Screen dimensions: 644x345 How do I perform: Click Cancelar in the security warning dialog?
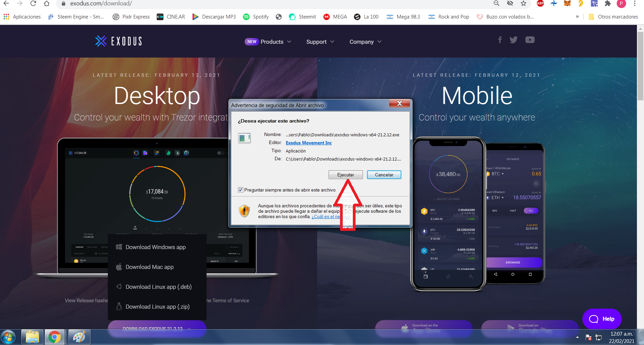[x=384, y=175]
